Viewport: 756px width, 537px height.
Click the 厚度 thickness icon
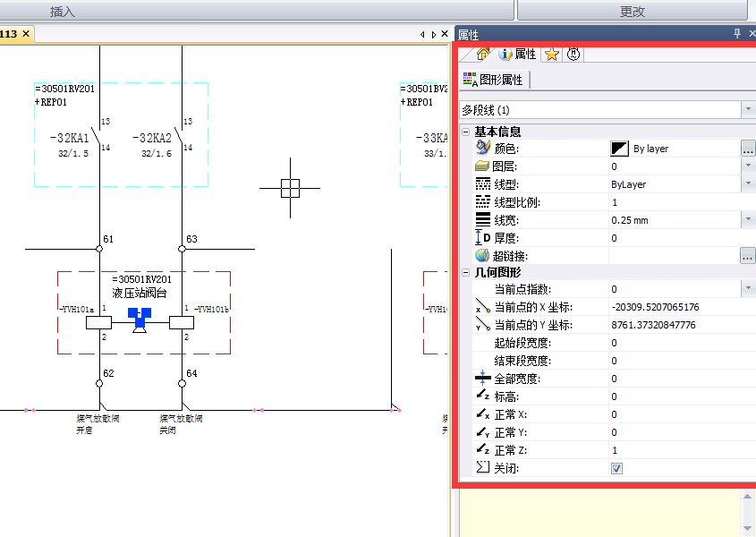482,238
